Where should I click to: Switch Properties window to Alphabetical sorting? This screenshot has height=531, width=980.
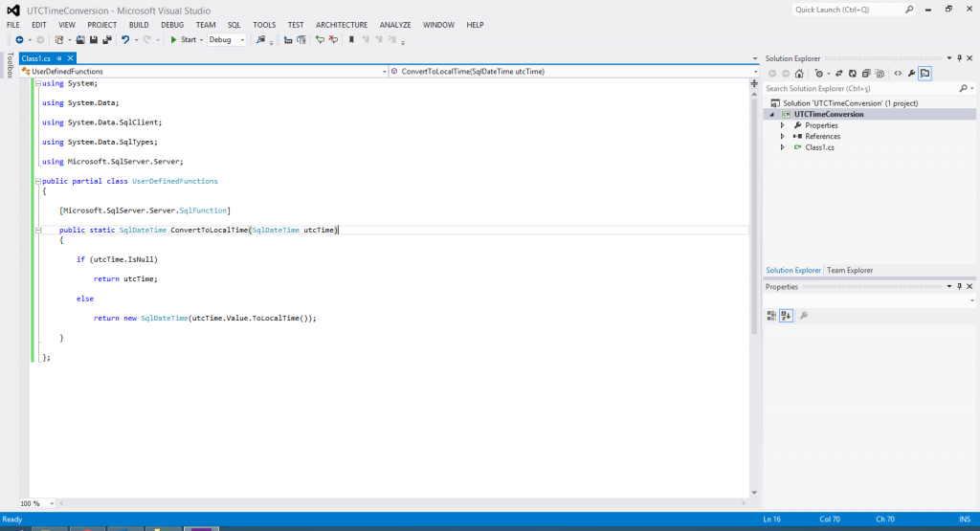[x=787, y=316]
